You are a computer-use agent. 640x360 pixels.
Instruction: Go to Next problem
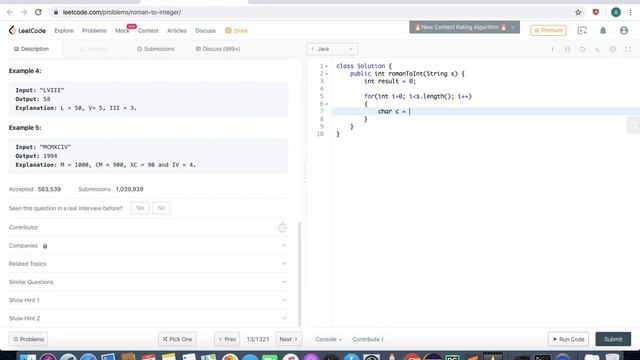[x=289, y=339]
